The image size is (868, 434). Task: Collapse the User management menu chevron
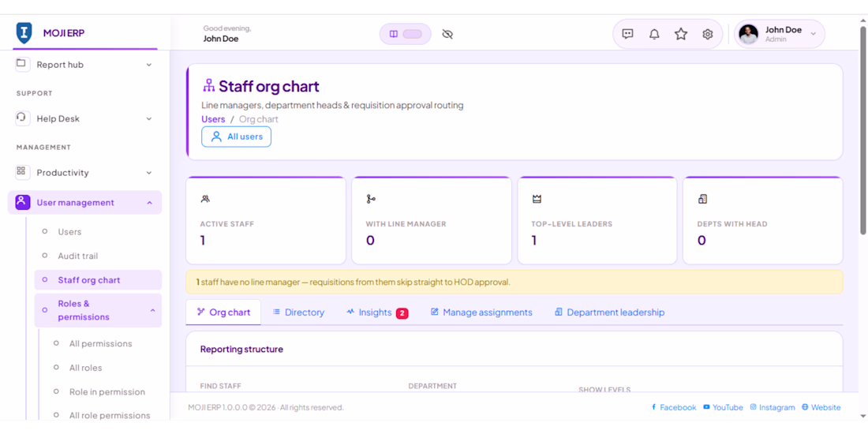(x=149, y=203)
